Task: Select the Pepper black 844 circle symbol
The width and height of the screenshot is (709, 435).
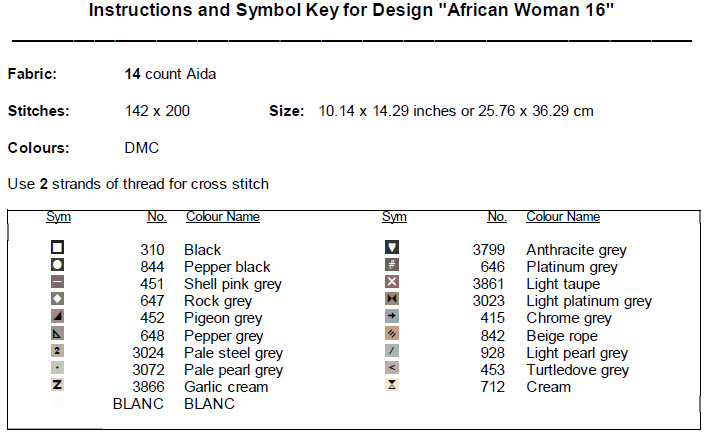Action: coord(58,265)
